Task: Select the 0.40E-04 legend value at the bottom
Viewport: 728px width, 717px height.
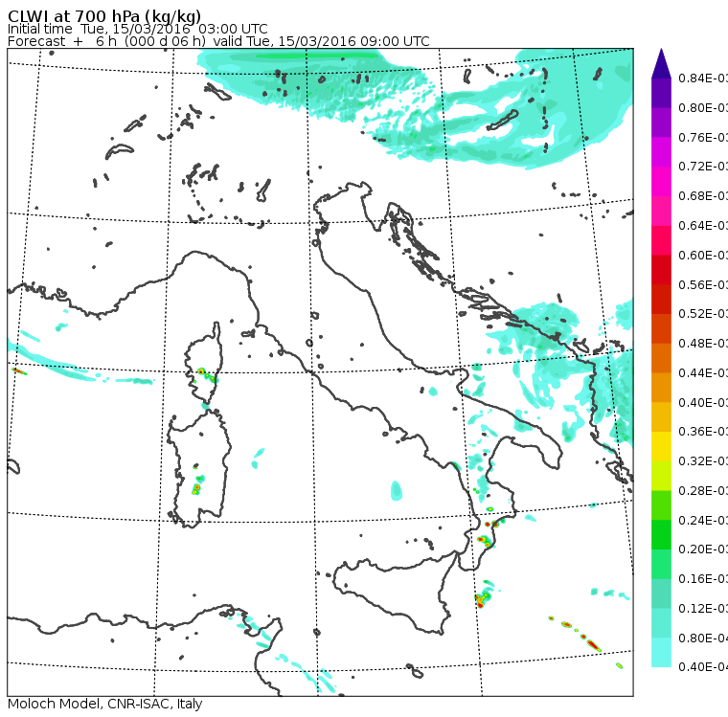Action: [703, 667]
